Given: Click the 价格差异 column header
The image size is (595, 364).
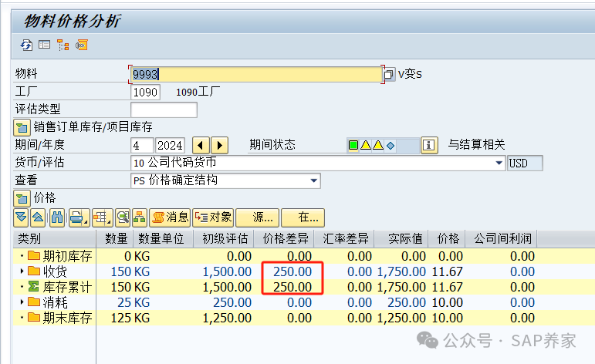Looking at the screenshot, I should tap(285, 238).
